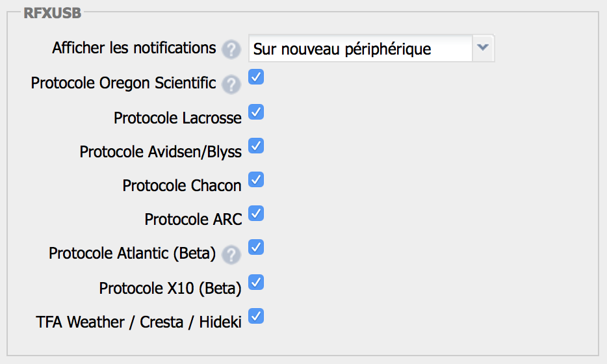Image resolution: width=607 pixels, height=364 pixels.
Task: Expand the notifications dropdown arrow
Action: click(x=483, y=48)
